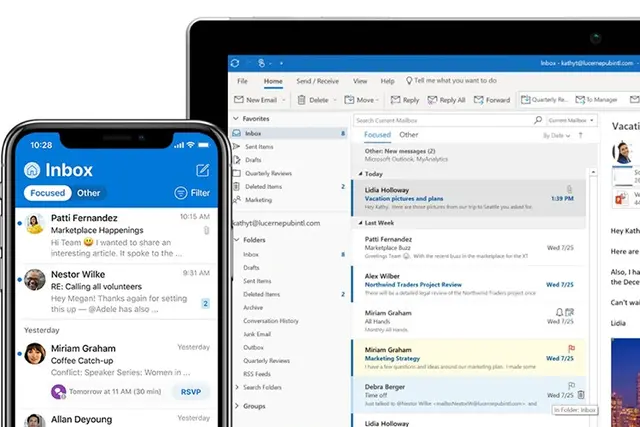Open Quarterly Reviews favorite folder

[269, 173]
